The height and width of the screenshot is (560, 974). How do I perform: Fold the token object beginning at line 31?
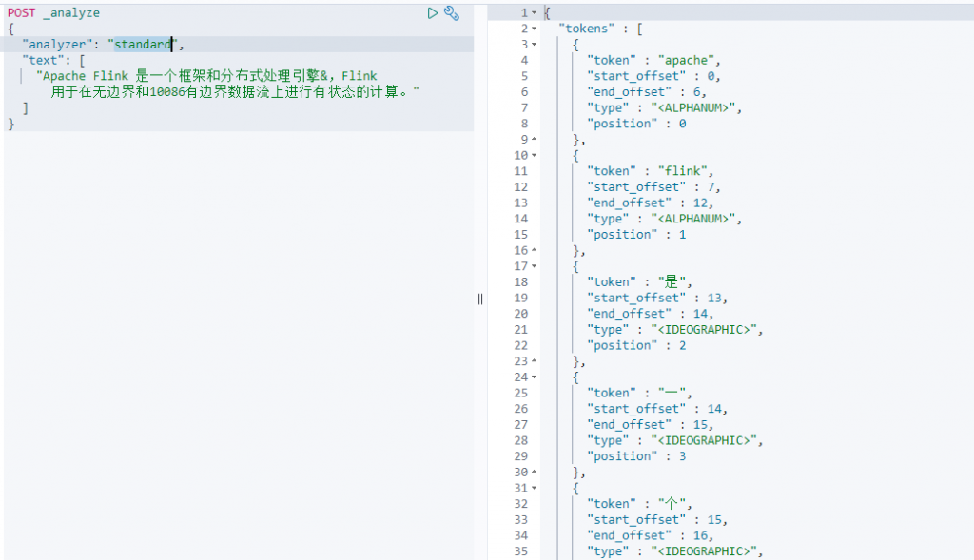[x=534, y=488]
